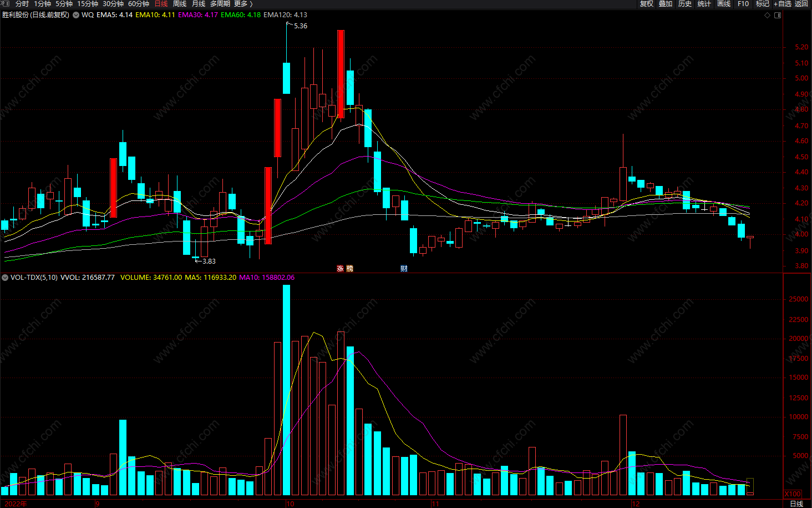This screenshot has height=508, width=812.
Task: Toggle the side panel icon near price axis
Action: (778, 16)
